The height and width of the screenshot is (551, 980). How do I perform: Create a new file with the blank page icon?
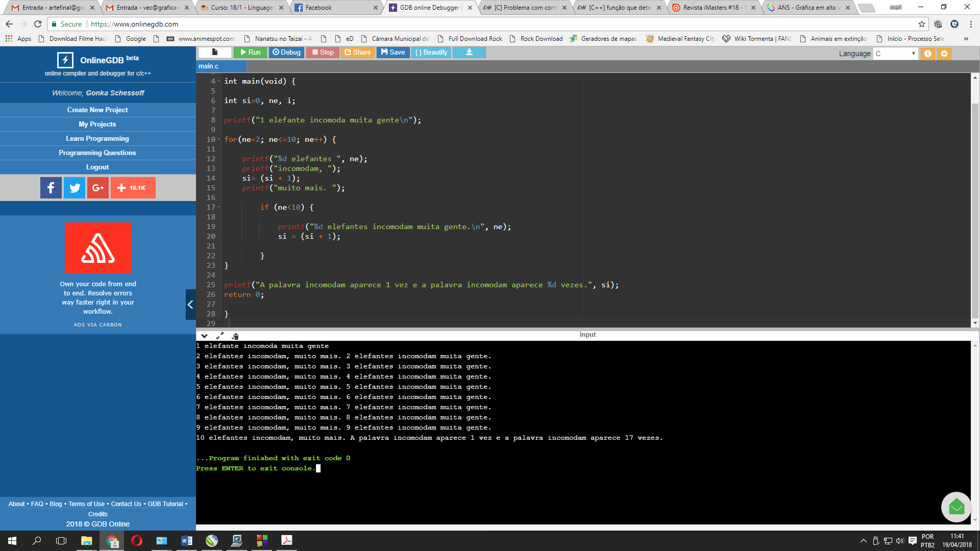215,52
